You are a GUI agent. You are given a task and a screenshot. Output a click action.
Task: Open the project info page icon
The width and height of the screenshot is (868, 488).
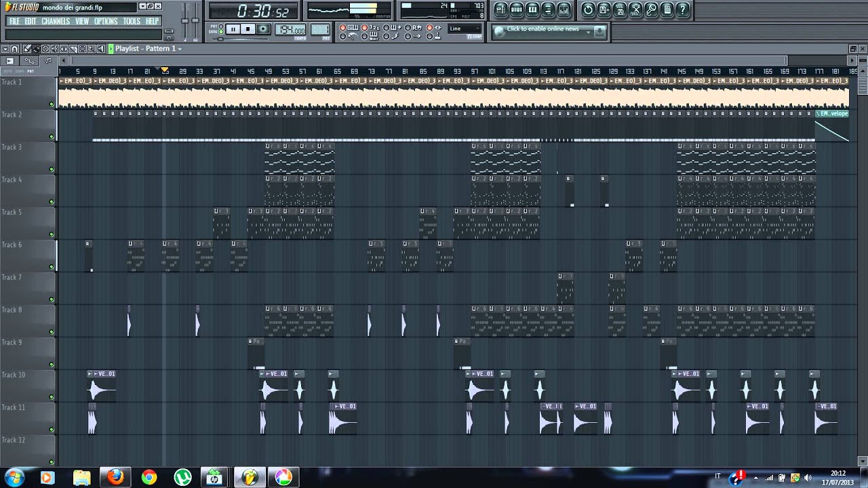(x=667, y=9)
